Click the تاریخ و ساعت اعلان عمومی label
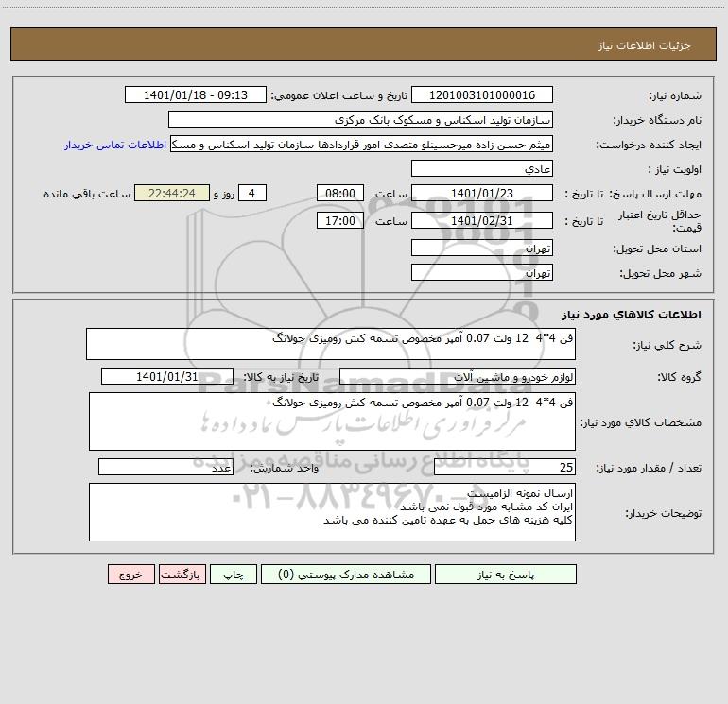 point(339,95)
